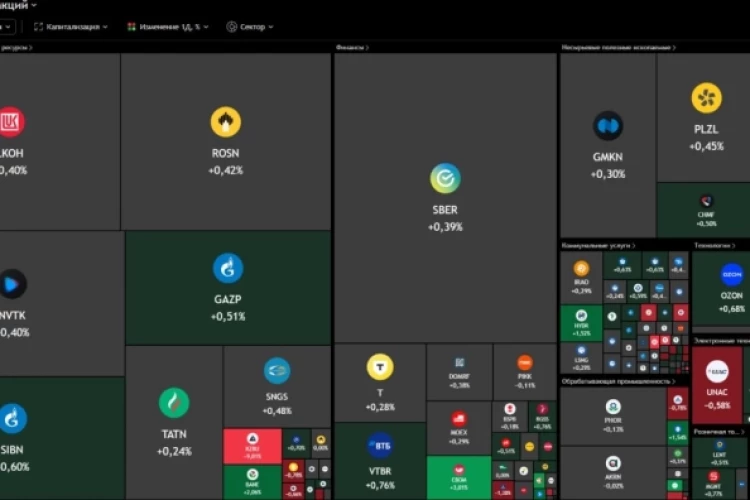Click the PHOR logo icon
The width and height of the screenshot is (750, 500).
click(613, 407)
